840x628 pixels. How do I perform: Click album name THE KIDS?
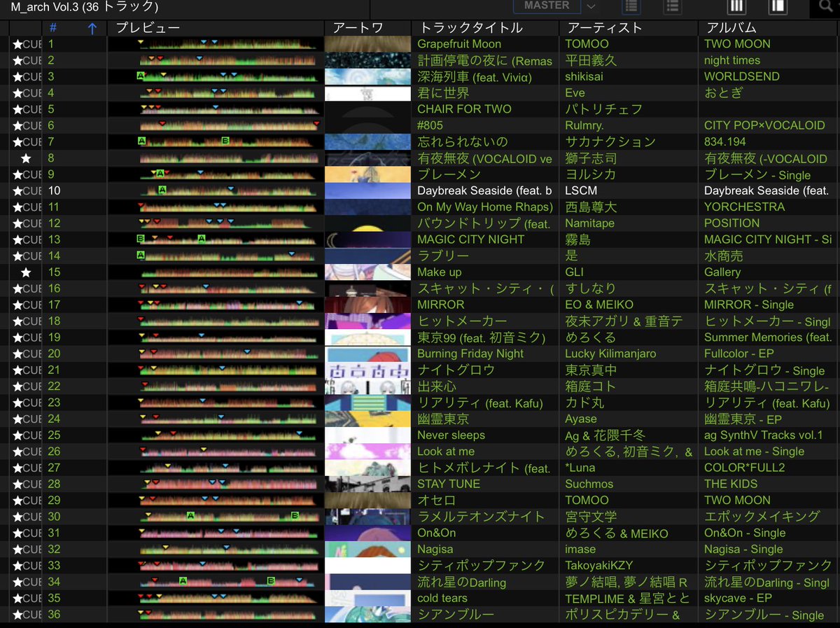coord(732,484)
